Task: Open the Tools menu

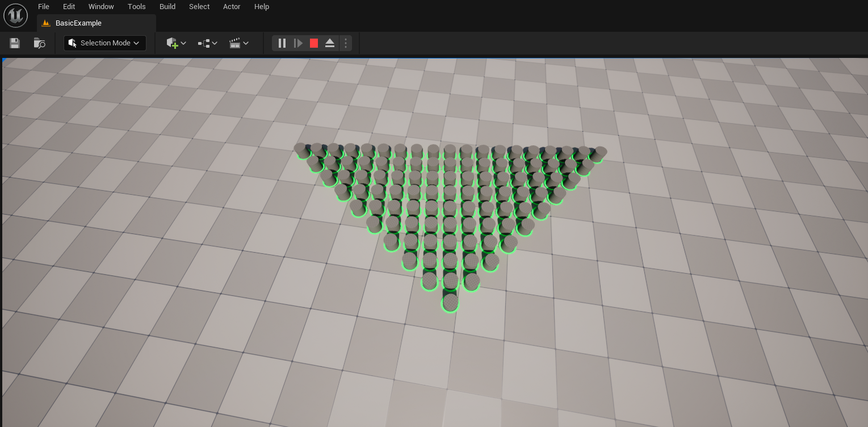Action: (136, 6)
